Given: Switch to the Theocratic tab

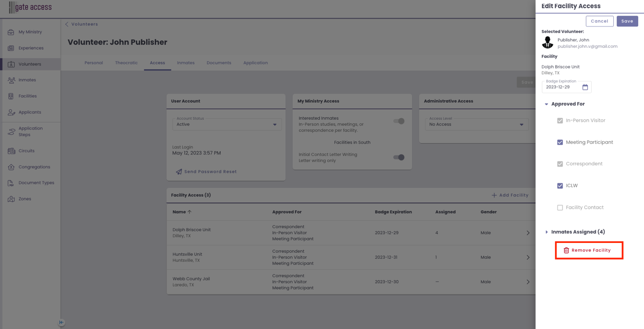Looking at the screenshot, I should coord(126,63).
